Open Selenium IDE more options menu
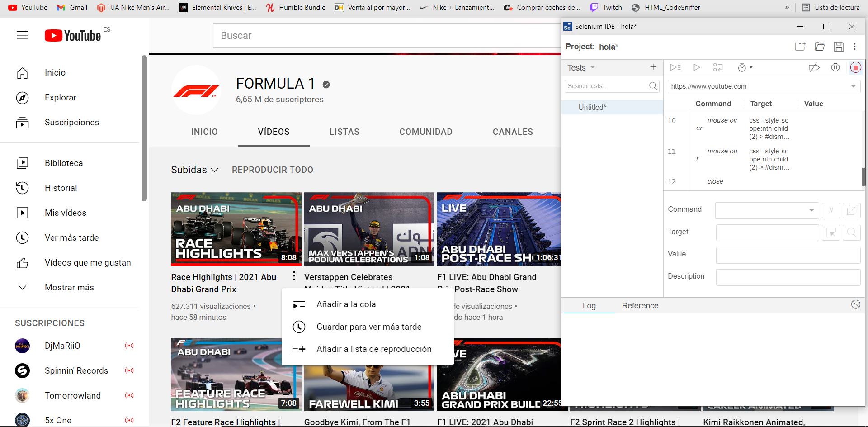The image size is (868, 427). coord(854,47)
